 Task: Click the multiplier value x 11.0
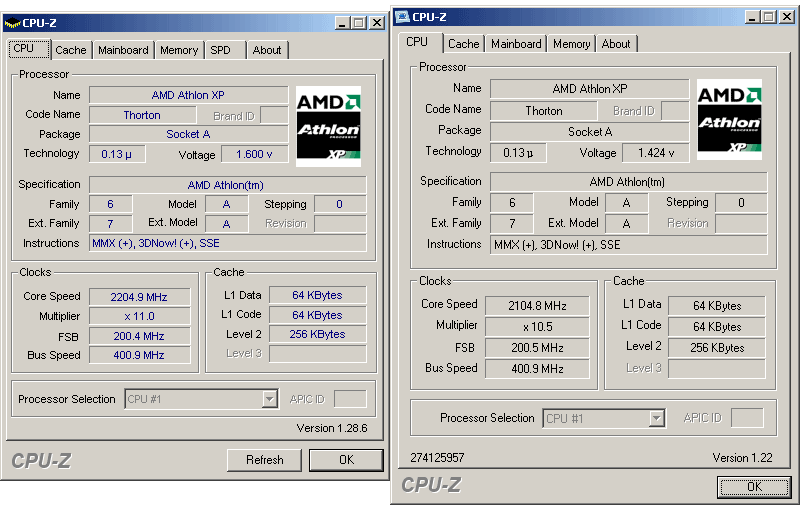tap(139, 316)
